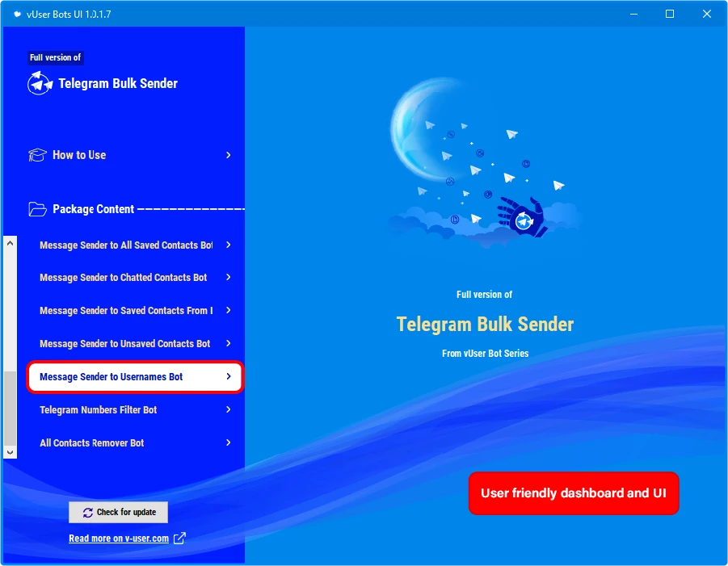Screen dimensions: 728x566
Task: Expand Message Sender to All Saved Contacts Bot arrow
Action: (229, 245)
